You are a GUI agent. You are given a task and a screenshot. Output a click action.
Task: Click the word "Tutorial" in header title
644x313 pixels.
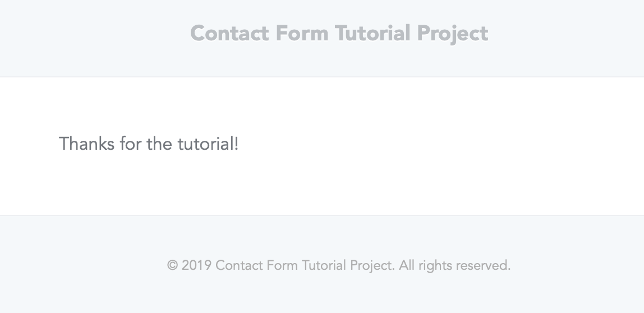(x=372, y=33)
